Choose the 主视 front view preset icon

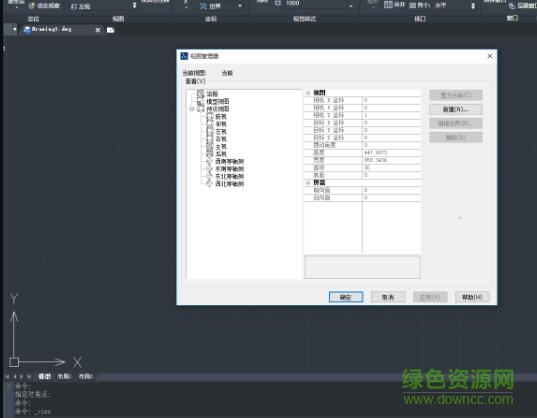coord(210,147)
